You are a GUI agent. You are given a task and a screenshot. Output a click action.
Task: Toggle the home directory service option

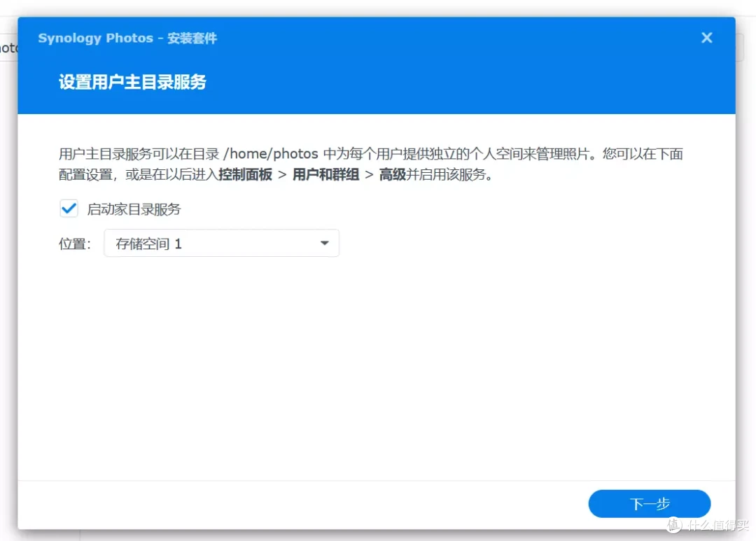(68, 208)
